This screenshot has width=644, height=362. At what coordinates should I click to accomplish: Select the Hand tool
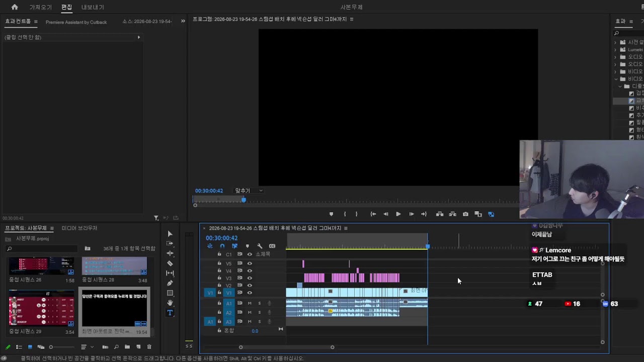pos(170,303)
